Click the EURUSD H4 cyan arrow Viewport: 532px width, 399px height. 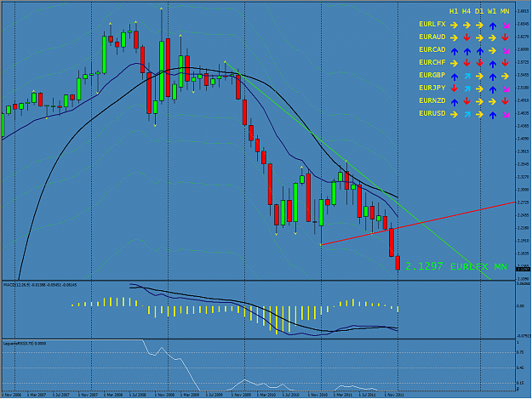tap(467, 115)
